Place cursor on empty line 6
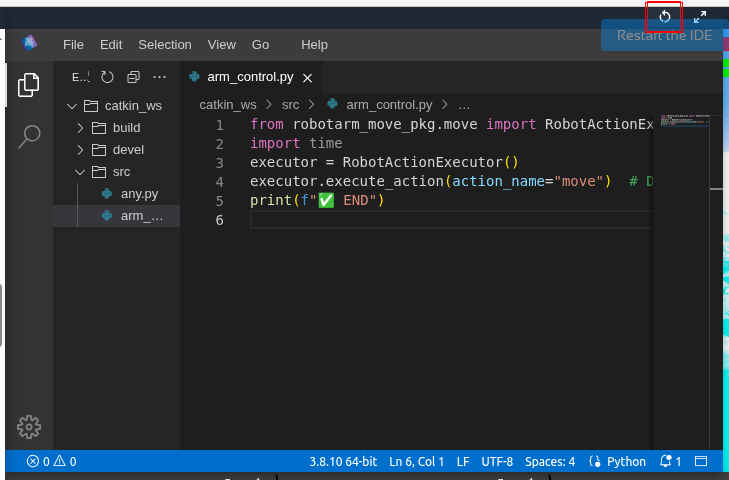This screenshot has width=729, height=480. click(451, 220)
